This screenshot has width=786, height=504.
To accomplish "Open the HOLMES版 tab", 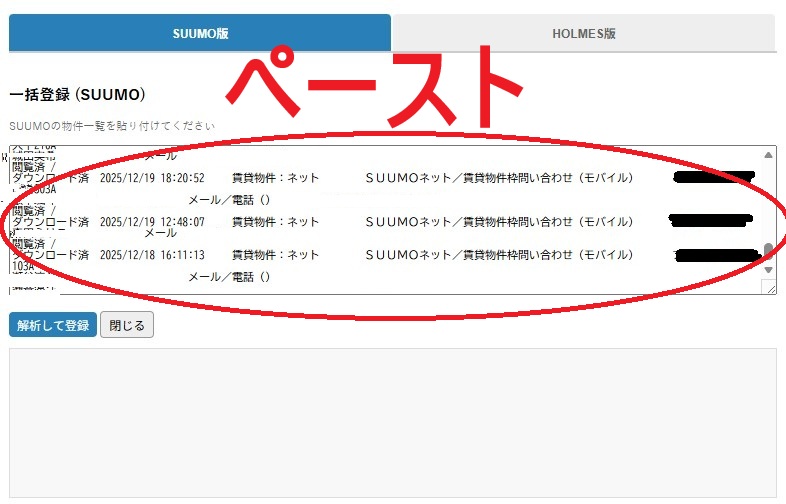I will 583,33.
